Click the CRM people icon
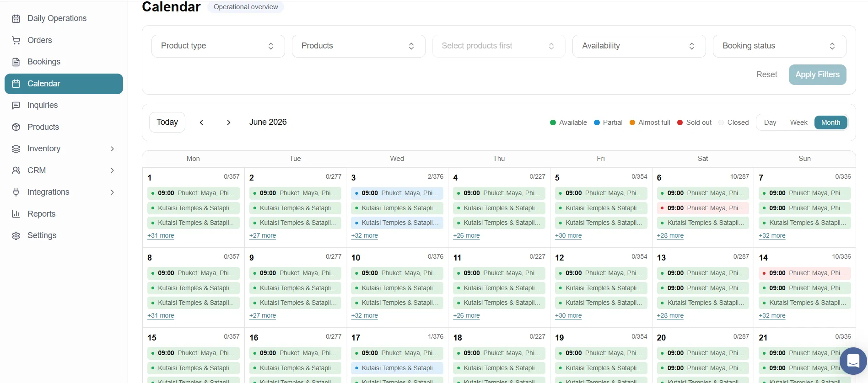Viewport: 868px width, 383px height. (16, 170)
